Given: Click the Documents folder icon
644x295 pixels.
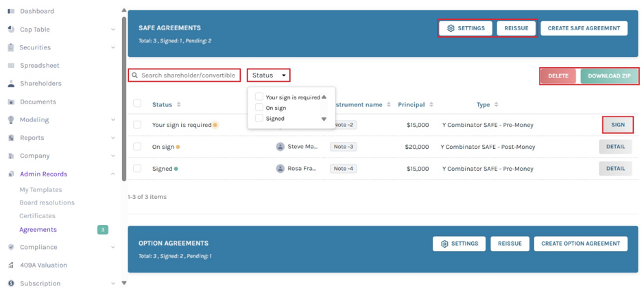Looking at the screenshot, I should pyautogui.click(x=11, y=102).
